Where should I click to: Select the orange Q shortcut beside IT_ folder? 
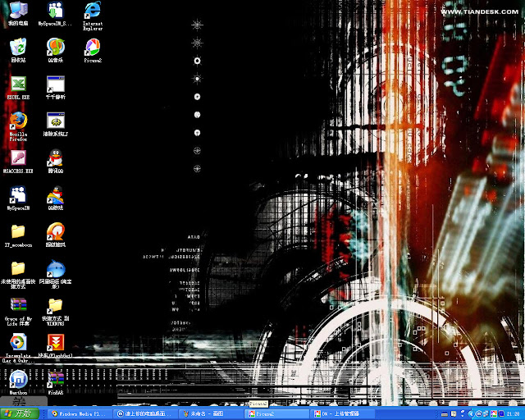[56, 235]
